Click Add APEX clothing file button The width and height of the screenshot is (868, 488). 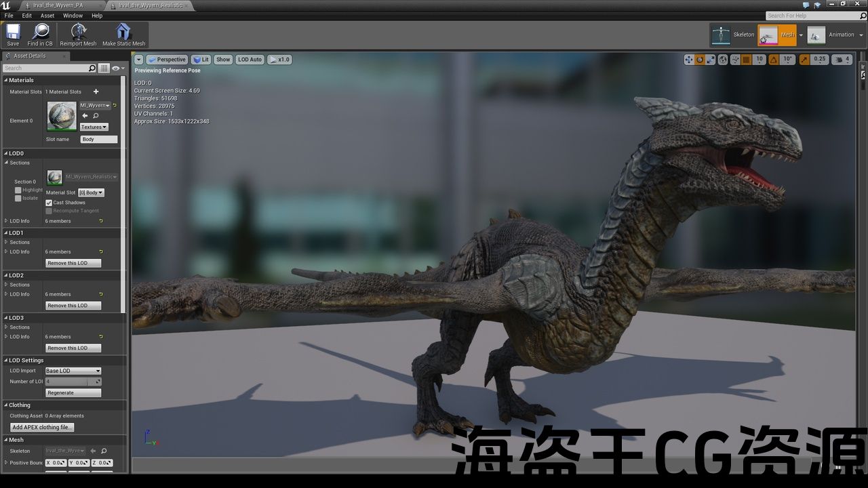coord(42,427)
